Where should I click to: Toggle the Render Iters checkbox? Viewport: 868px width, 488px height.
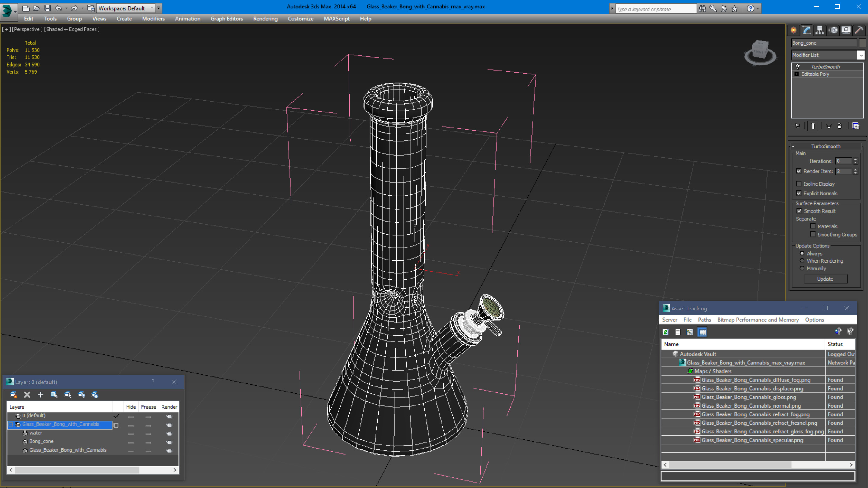point(799,171)
